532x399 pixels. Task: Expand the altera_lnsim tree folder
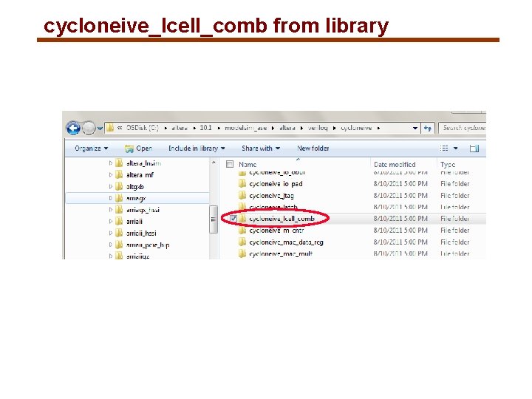[x=110, y=163]
